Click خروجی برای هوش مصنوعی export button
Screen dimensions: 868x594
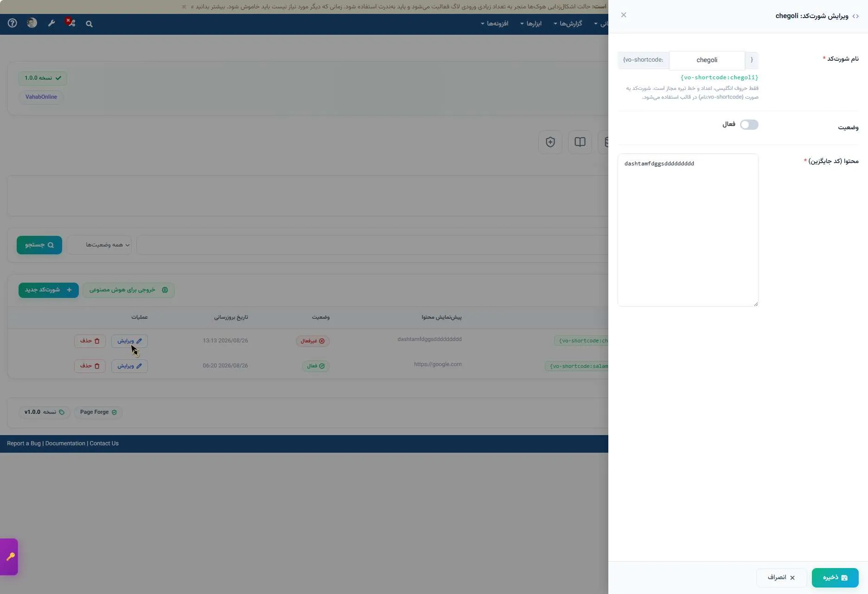coord(128,290)
